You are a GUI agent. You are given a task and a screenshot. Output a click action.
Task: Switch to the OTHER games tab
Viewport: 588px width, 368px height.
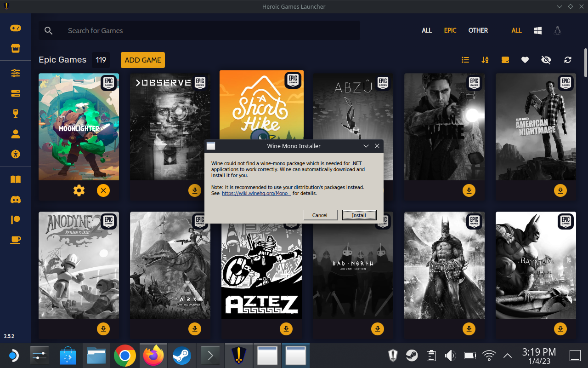click(478, 30)
